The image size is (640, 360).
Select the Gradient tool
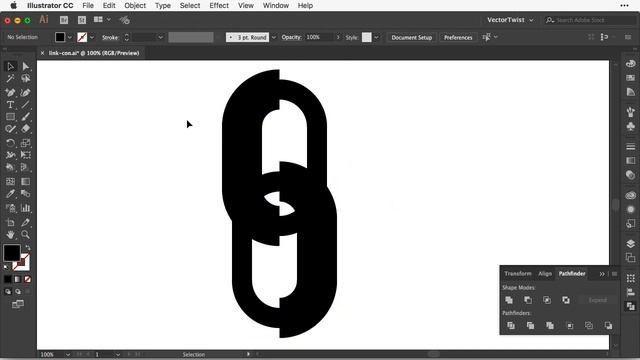click(x=25, y=181)
